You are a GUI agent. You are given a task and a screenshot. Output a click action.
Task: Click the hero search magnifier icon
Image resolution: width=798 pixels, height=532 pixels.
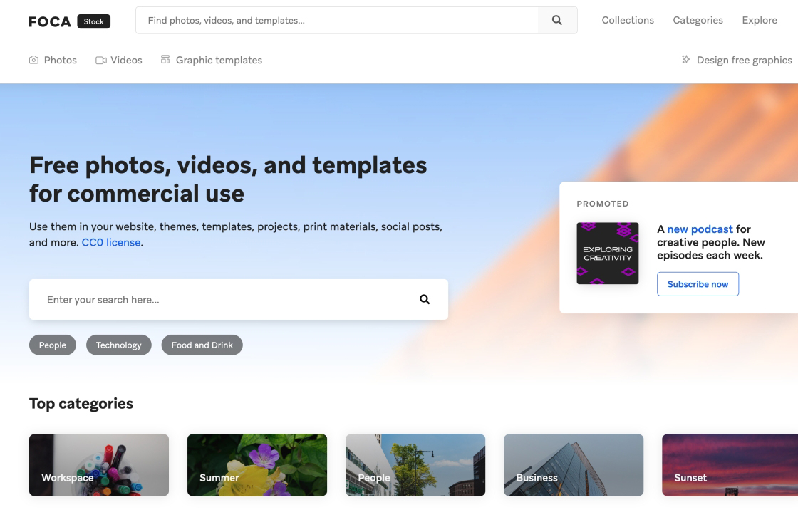tap(425, 300)
